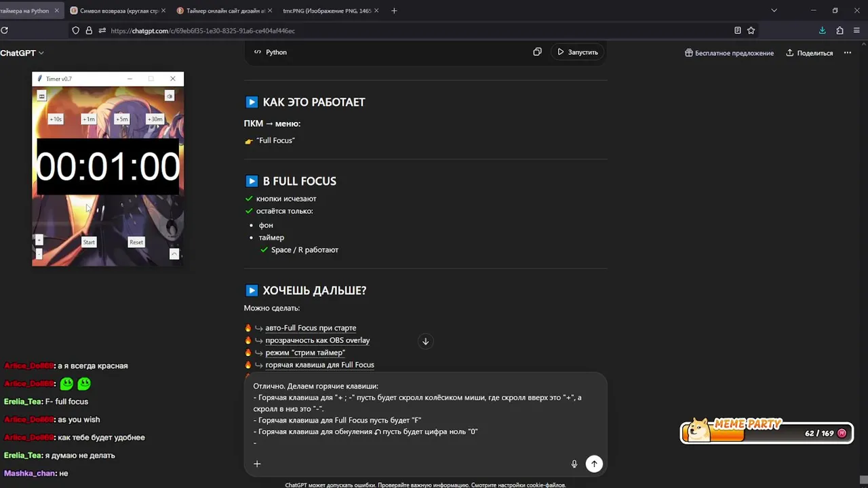Expand the ChatGPT model selector
868x488 pixels.
coord(22,53)
